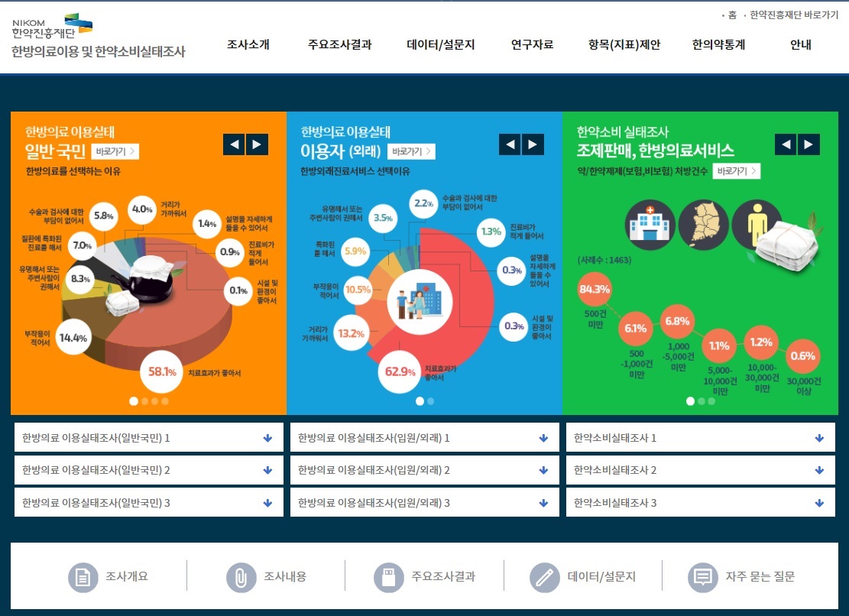Click 한약진흥재단 바로가기 link at top
849x616 pixels.
click(x=793, y=15)
